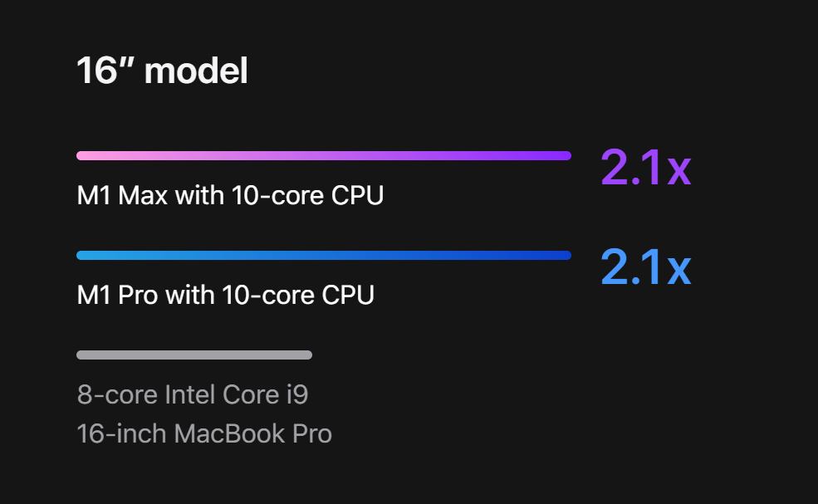Viewport: 818px width, 504px height.
Task: Click the purple right end of the M1 Max bar
Action: coord(564,155)
